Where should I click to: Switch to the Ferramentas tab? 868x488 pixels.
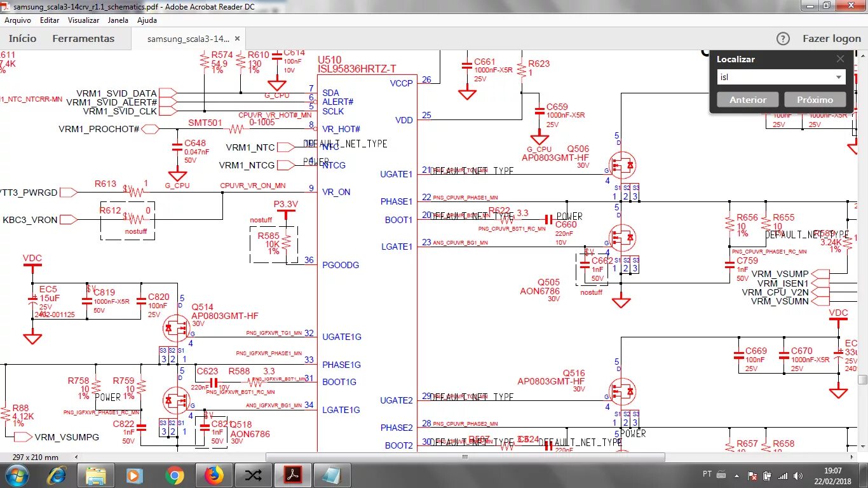(83, 39)
